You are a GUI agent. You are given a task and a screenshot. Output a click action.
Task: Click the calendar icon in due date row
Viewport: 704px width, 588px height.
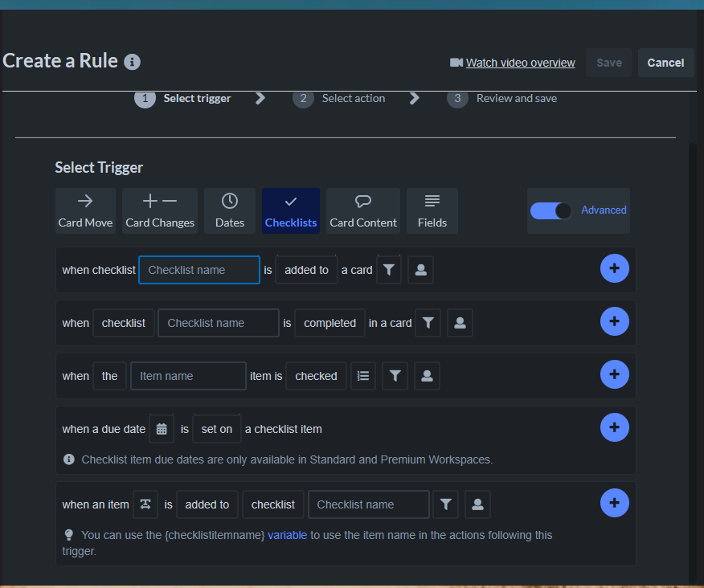162,429
